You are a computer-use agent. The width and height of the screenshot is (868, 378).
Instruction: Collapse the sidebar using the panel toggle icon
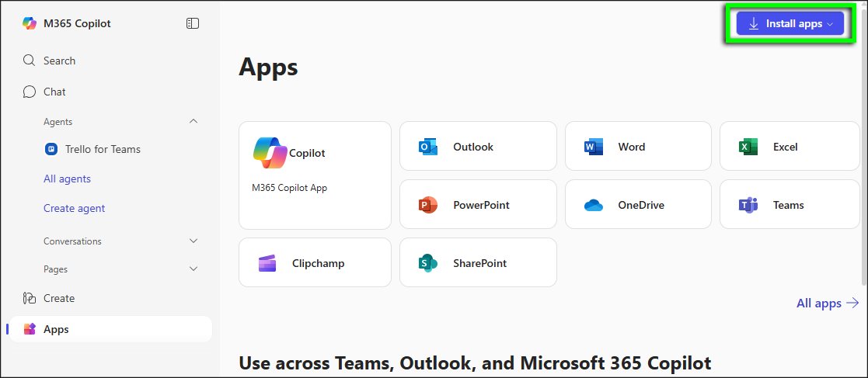(x=193, y=23)
